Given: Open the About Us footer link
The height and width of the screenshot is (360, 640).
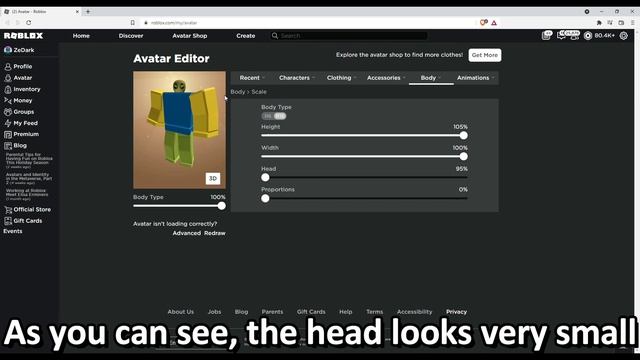Looking at the screenshot, I should [x=180, y=312].
